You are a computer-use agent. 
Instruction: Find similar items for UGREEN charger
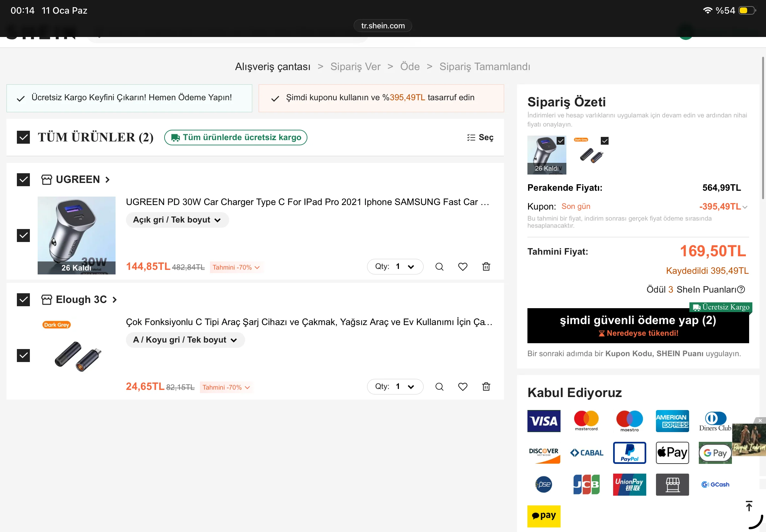pyautogui.click(x=439, y=267)
